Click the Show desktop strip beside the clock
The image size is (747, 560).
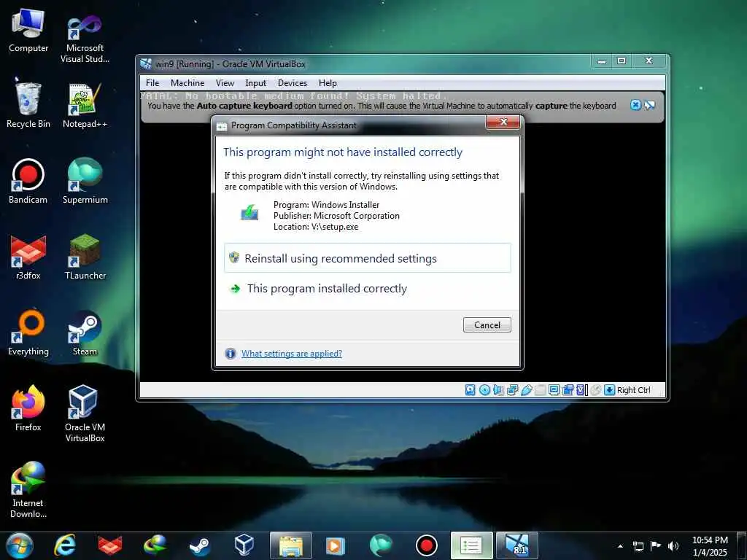(x=742, y=546)
